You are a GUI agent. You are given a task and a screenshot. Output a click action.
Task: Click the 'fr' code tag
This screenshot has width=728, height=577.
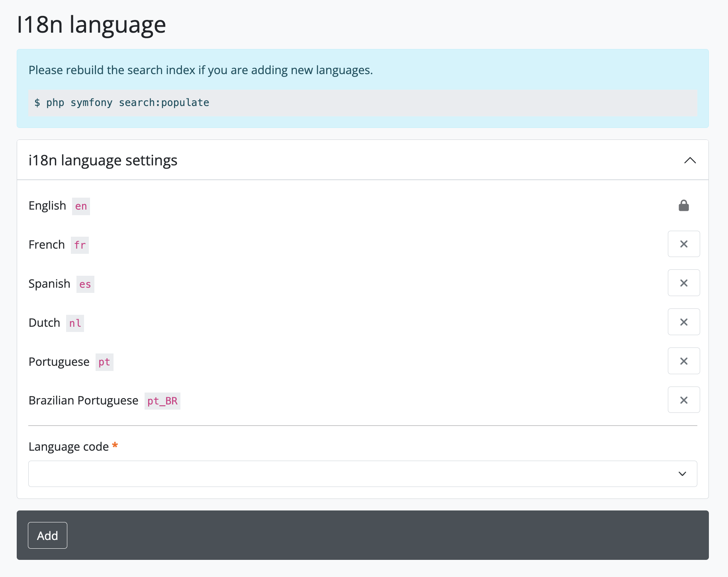(x=80, y=245)
